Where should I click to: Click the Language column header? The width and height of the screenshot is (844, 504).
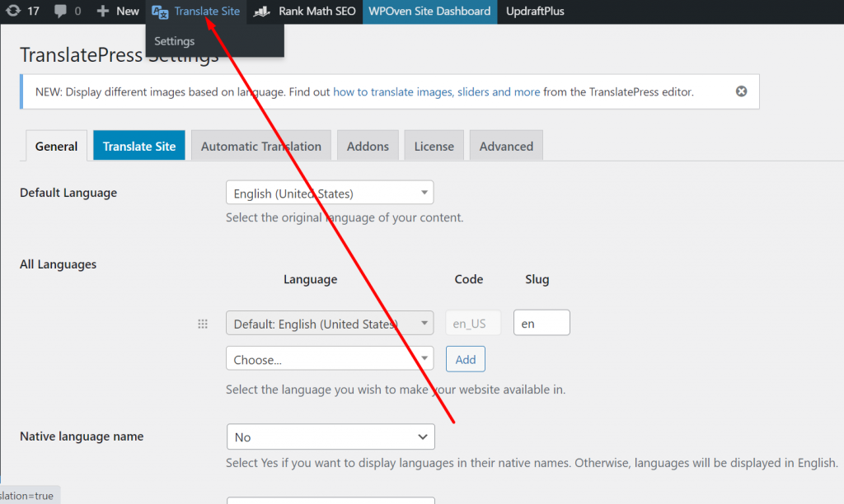click(310, 279)
